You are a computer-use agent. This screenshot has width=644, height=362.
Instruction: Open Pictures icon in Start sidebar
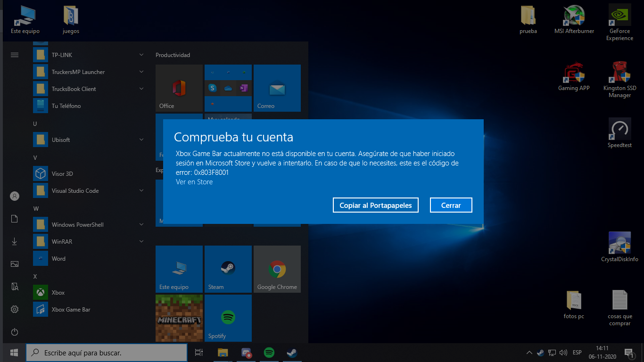[x=15, y=264]
